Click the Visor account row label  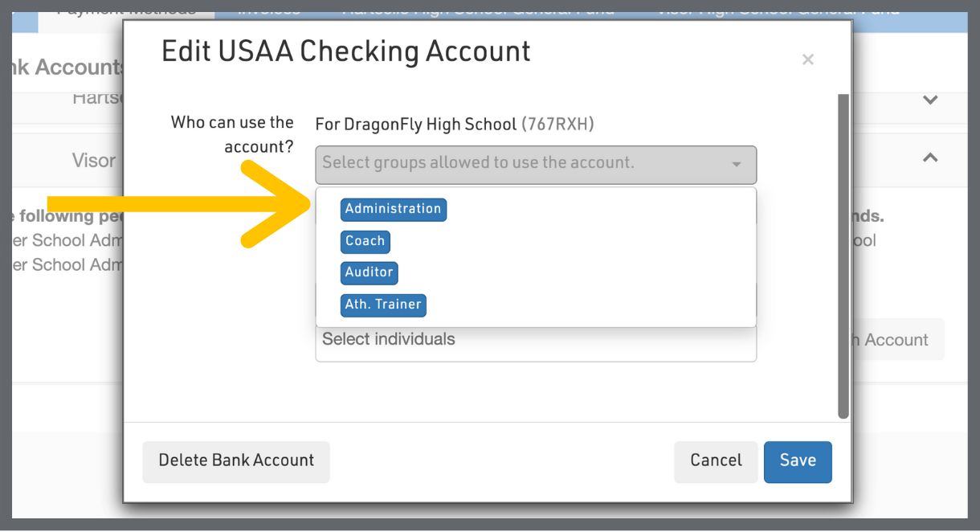click(x=94, y=161)
